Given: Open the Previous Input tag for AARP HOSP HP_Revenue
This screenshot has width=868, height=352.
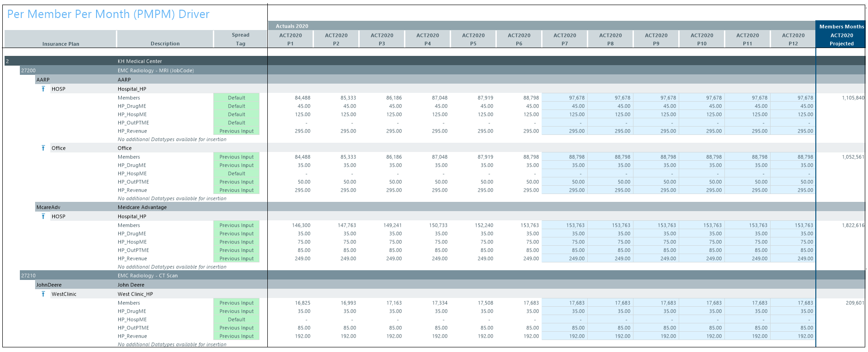Looking at the screenshot, I should coord(236,131).
